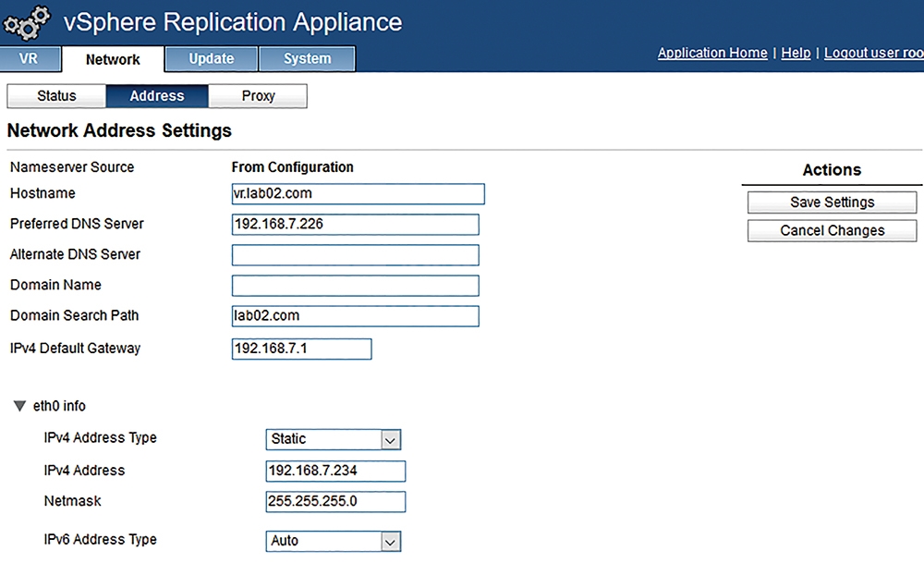Collapse the eth0 info section triangle
Viewport: 924px width, 576px height.
20,406
